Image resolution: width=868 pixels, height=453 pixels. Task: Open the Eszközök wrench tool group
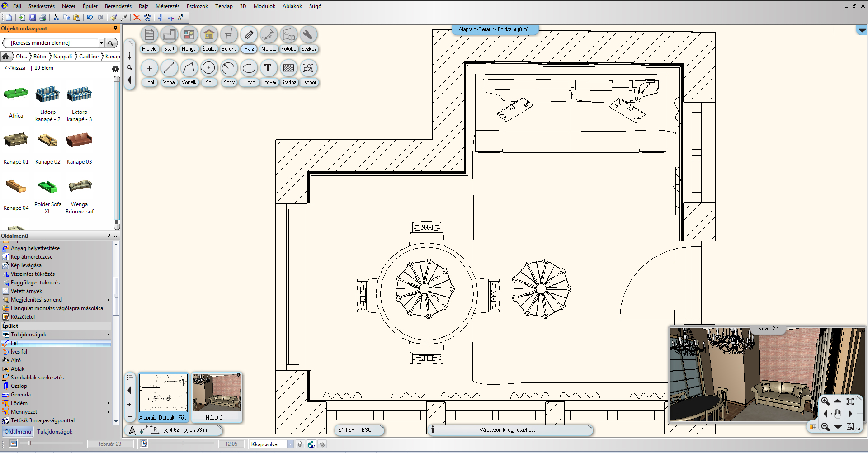point(308,35)
